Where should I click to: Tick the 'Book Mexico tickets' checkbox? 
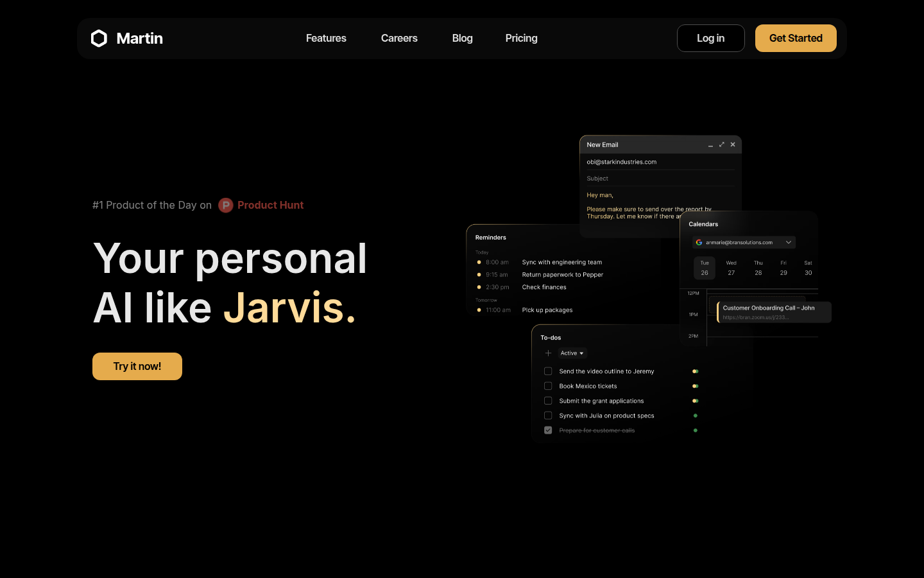[x=548, y=386]
